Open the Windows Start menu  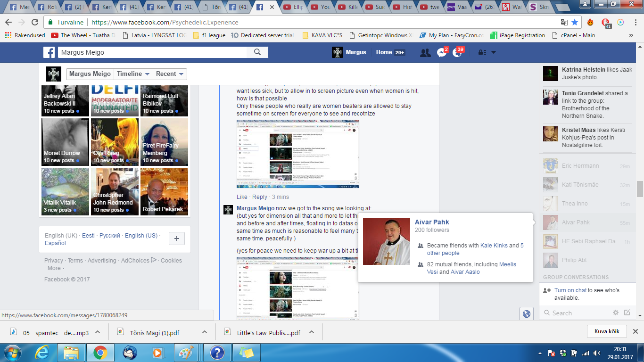(12, 353)
